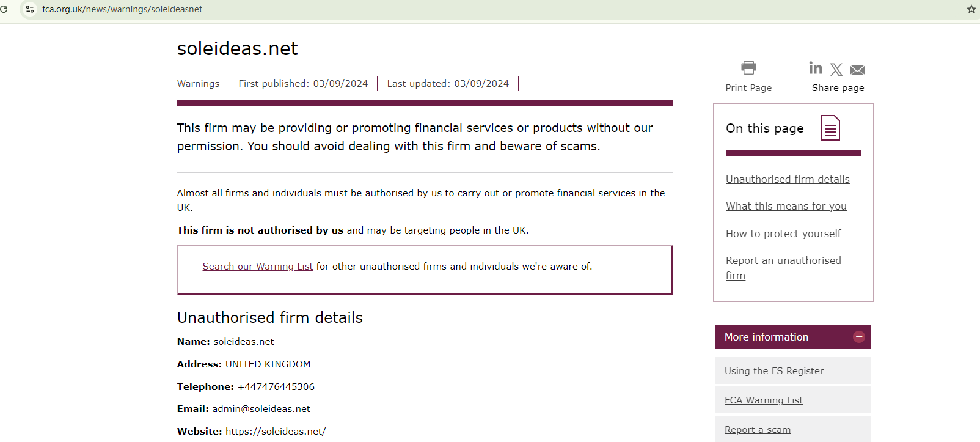Share page on LinkedIn

(x=816, y=68)
